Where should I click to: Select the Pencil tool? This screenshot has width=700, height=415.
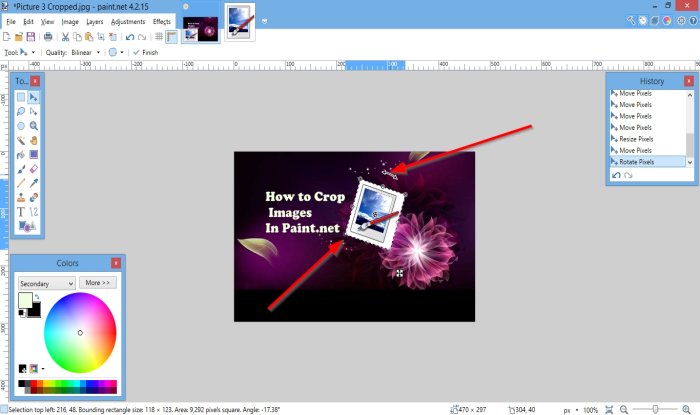(21, 183)
